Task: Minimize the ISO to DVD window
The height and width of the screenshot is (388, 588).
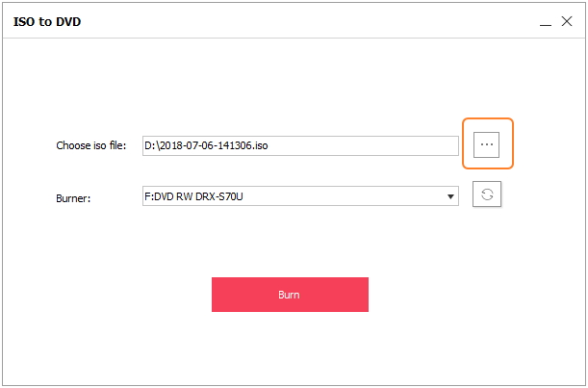Action: 544,20
